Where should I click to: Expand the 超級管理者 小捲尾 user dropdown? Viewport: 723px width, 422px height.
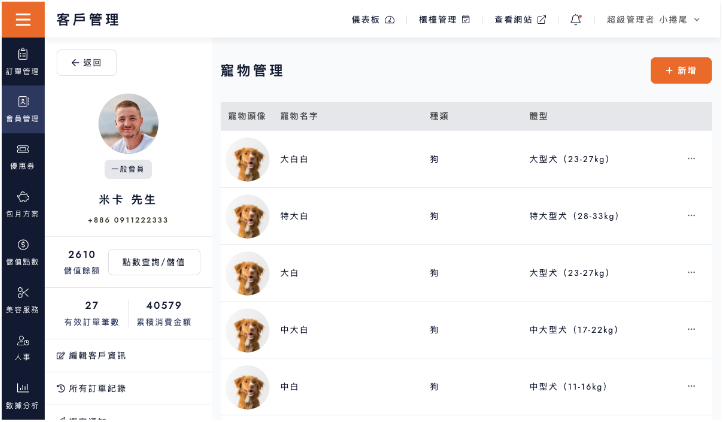653,19
